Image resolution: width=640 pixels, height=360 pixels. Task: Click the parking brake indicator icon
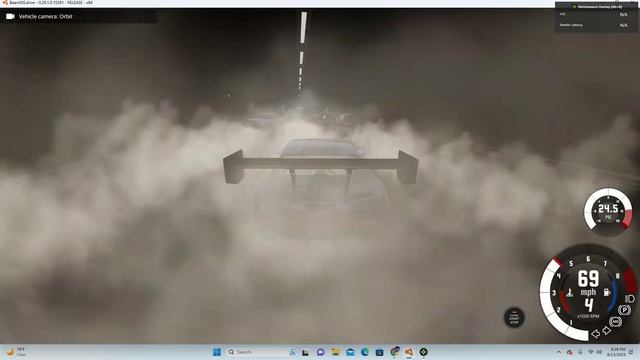pyautogui.click(x=624, y=310)
